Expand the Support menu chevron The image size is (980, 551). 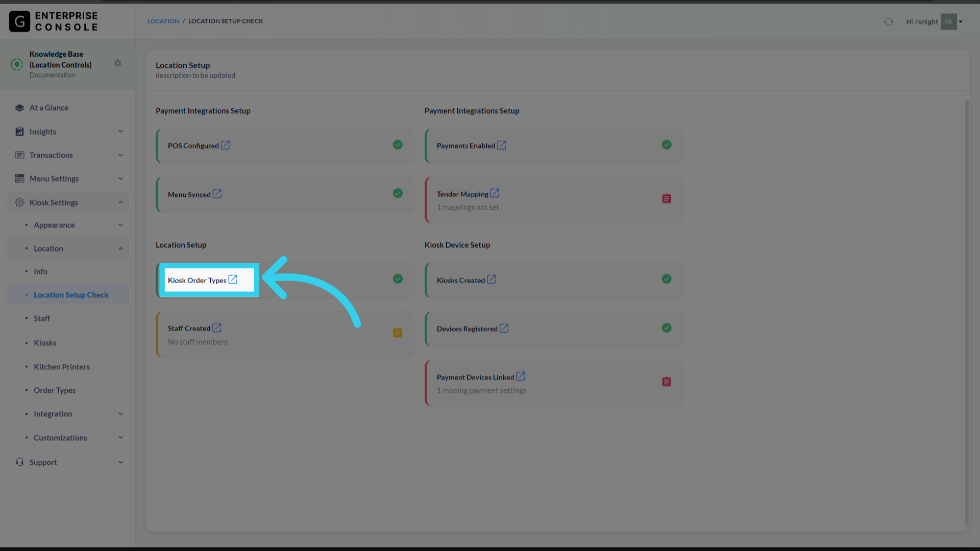121,462
